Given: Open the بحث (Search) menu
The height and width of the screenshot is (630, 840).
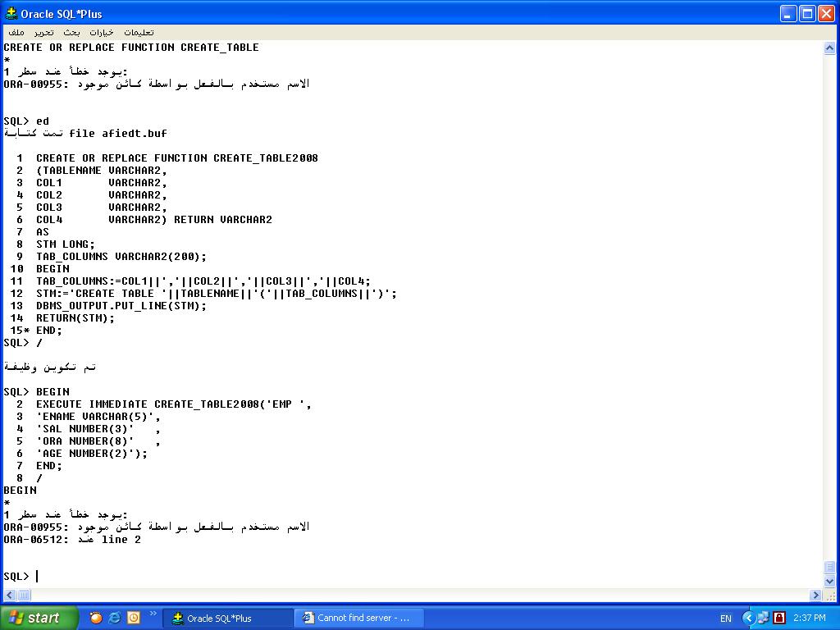Looking at the screenshot, I should pos(72,32).
